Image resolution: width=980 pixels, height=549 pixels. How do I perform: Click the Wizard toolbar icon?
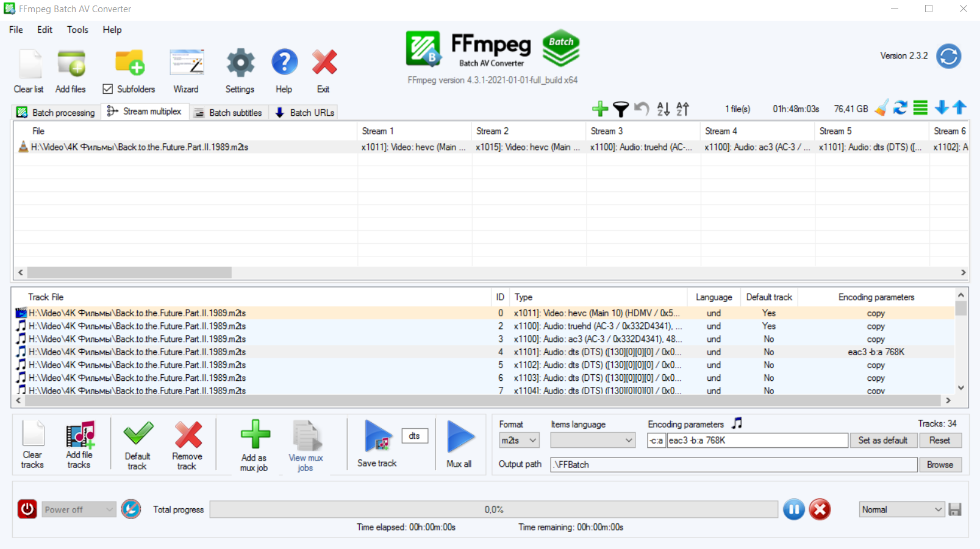pos(186,63)
